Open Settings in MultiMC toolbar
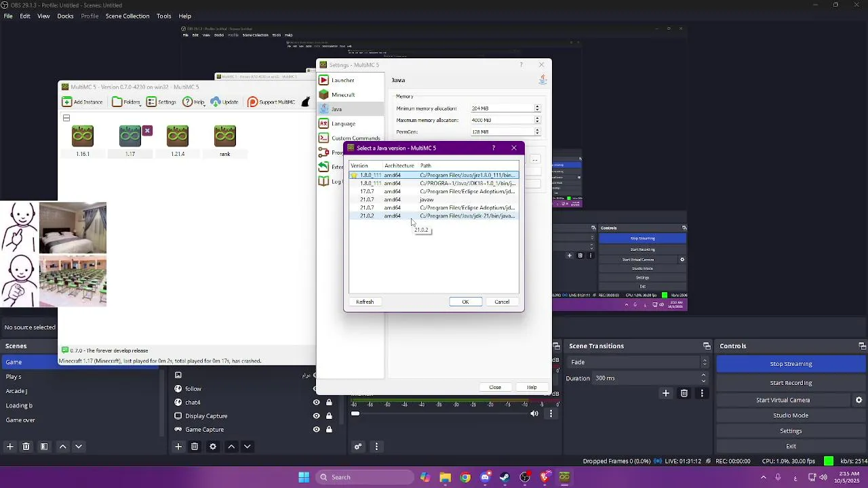This screenshot has width=868, height=488. point(161,102)
